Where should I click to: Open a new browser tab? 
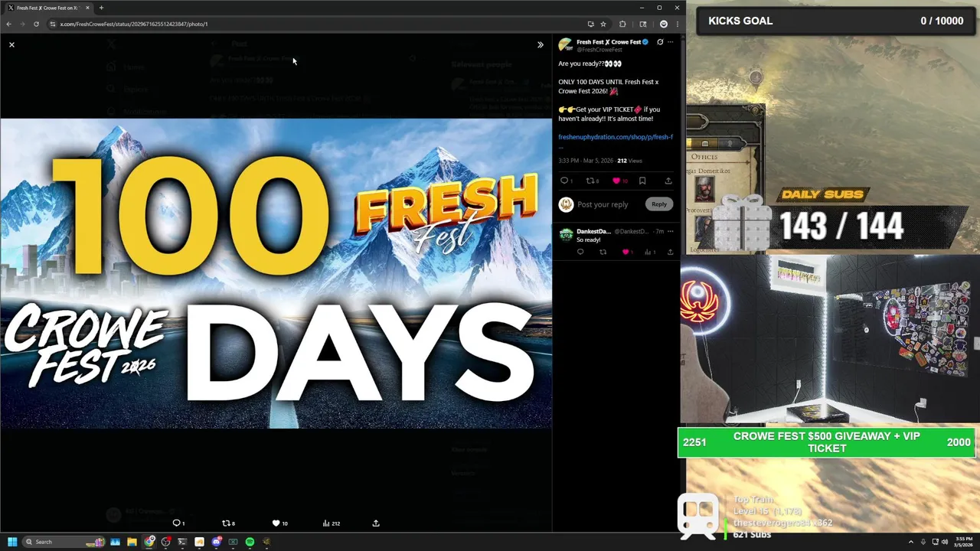pyautogui.click(x=101, y=8)
